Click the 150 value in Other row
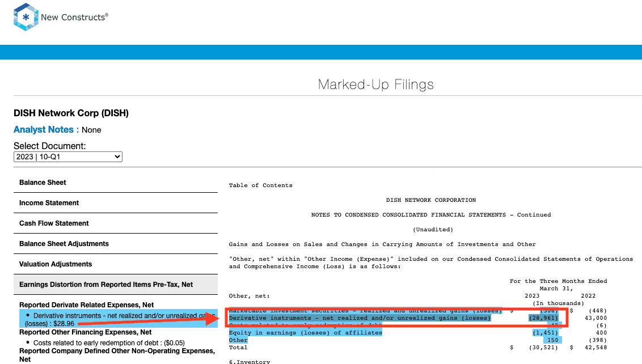Viewport: 642px width, 364px height. pos(553,340)
